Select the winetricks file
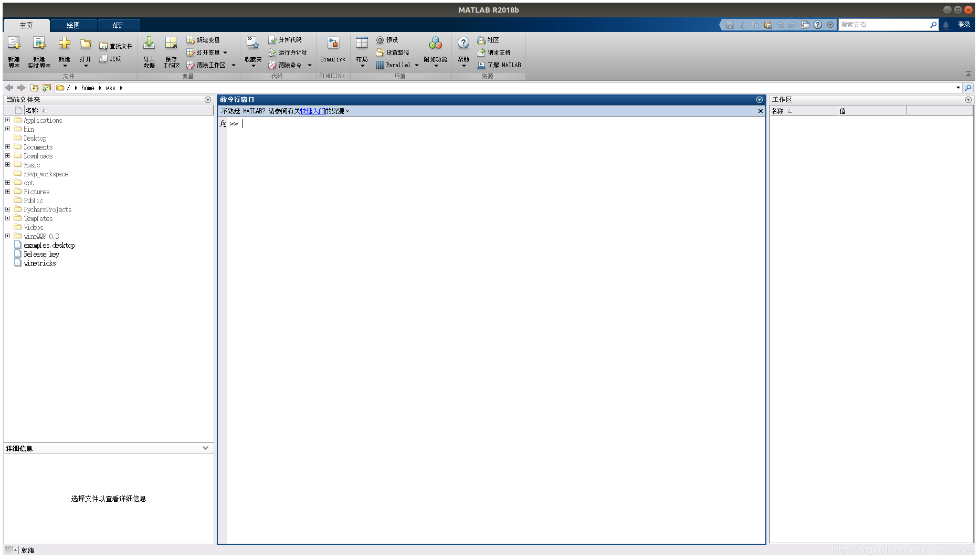The height and width of the screenshot is (560, 980). (x=40, y=263)
